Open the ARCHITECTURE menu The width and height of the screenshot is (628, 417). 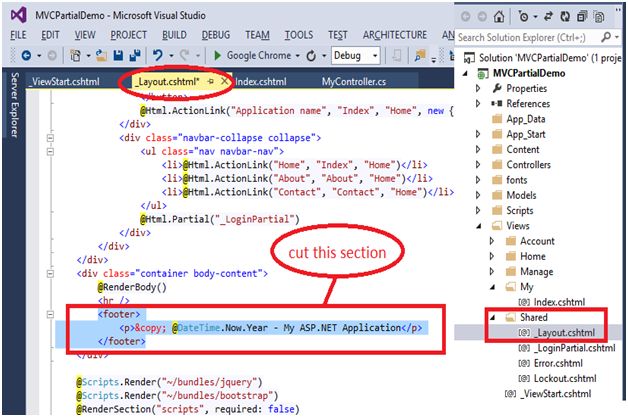395,35
